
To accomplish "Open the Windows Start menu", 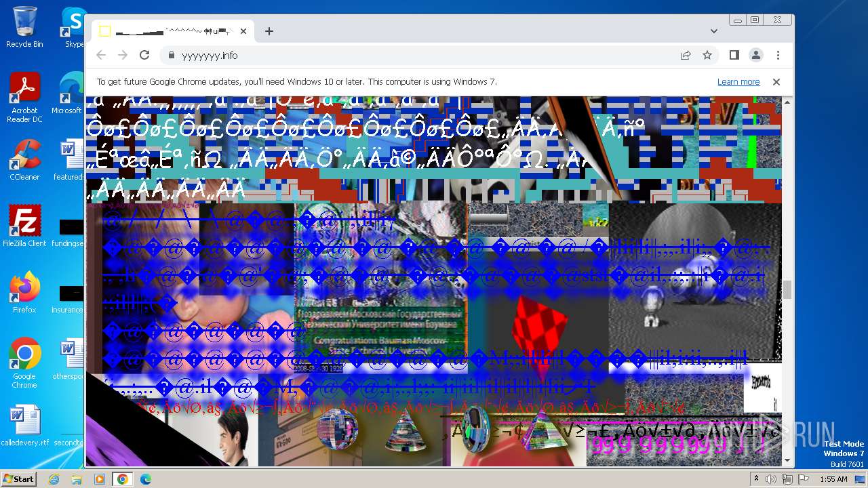I will tap(18, 479).
